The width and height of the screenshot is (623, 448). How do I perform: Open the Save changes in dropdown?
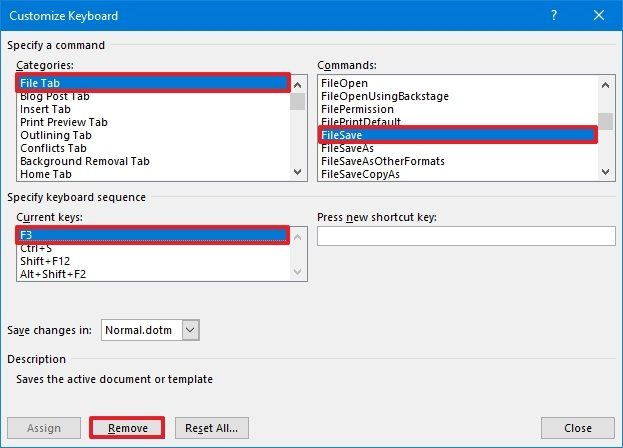(x=190, y=330)
